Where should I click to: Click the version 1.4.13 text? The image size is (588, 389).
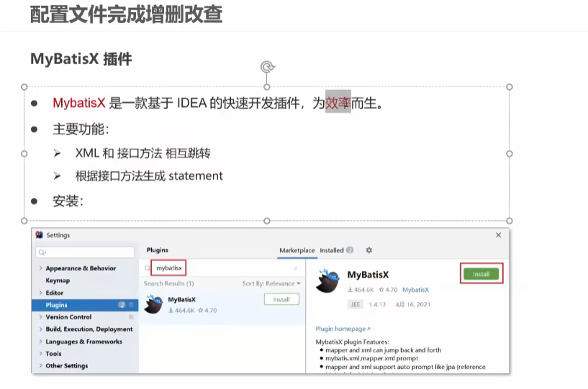point(377,304)
